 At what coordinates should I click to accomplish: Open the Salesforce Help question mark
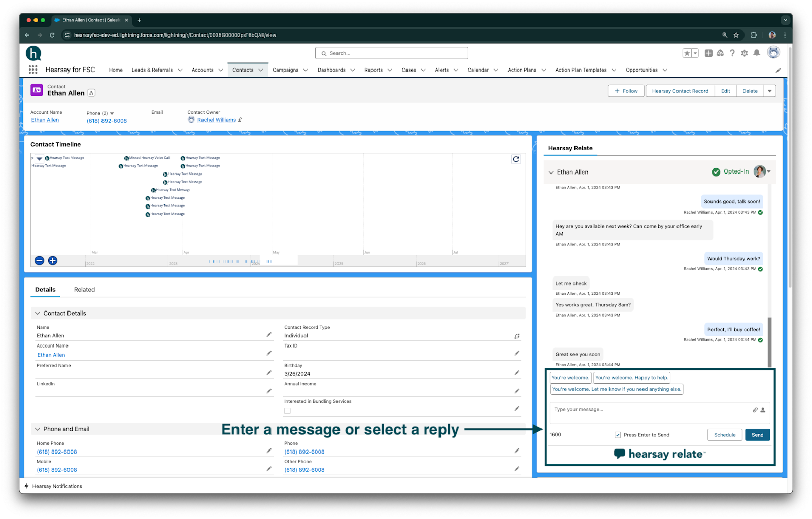pyautogui.click(x=732, y=53)
